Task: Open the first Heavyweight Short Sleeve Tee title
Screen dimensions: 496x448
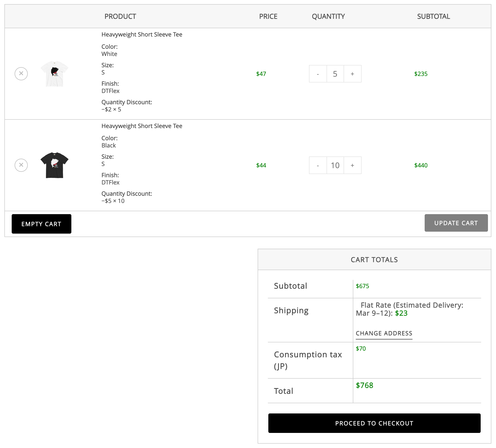Action: (142, 34)
